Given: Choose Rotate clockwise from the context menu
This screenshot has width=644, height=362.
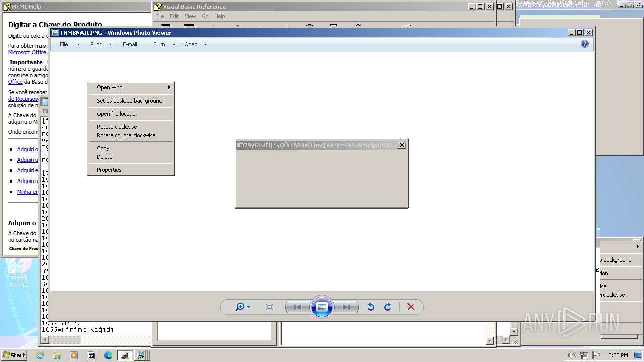Looking at the screenshot, I should click(131, 127).
